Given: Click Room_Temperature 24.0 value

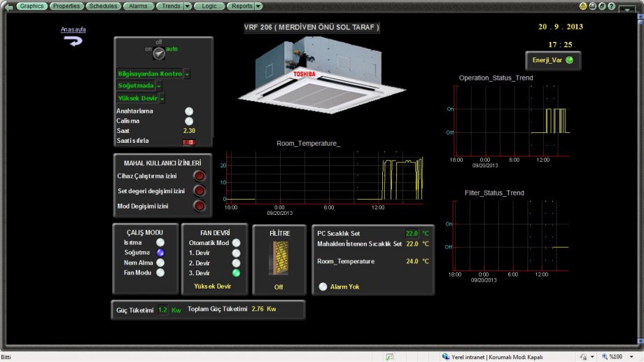Looking at the screenshot, I should point(412,261).
